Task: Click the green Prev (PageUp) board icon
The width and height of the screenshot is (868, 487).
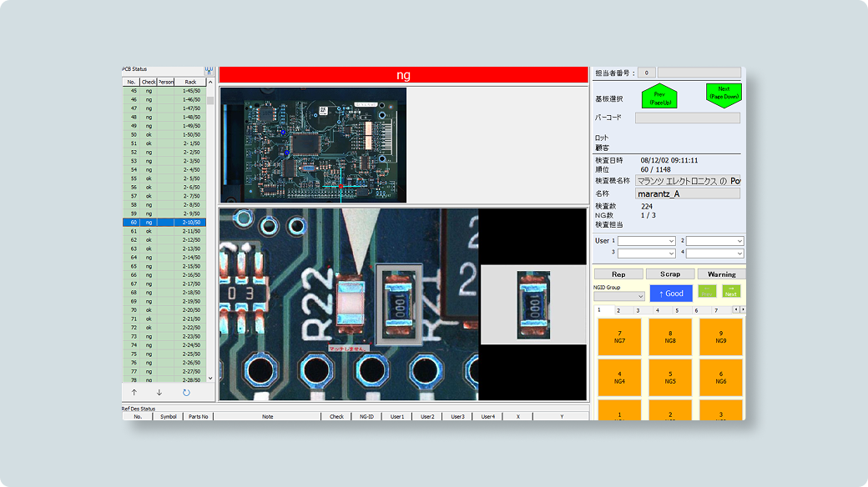Action: pos(659,97)
